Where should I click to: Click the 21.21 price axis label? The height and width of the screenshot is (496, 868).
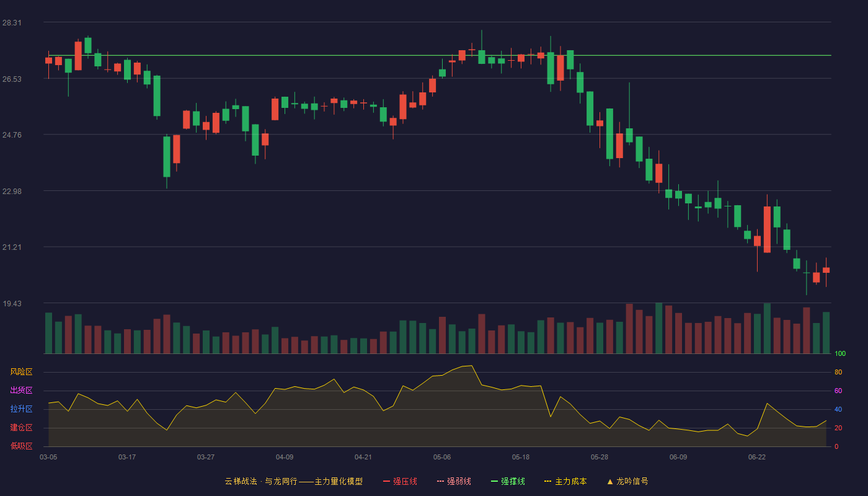(12, 247)
